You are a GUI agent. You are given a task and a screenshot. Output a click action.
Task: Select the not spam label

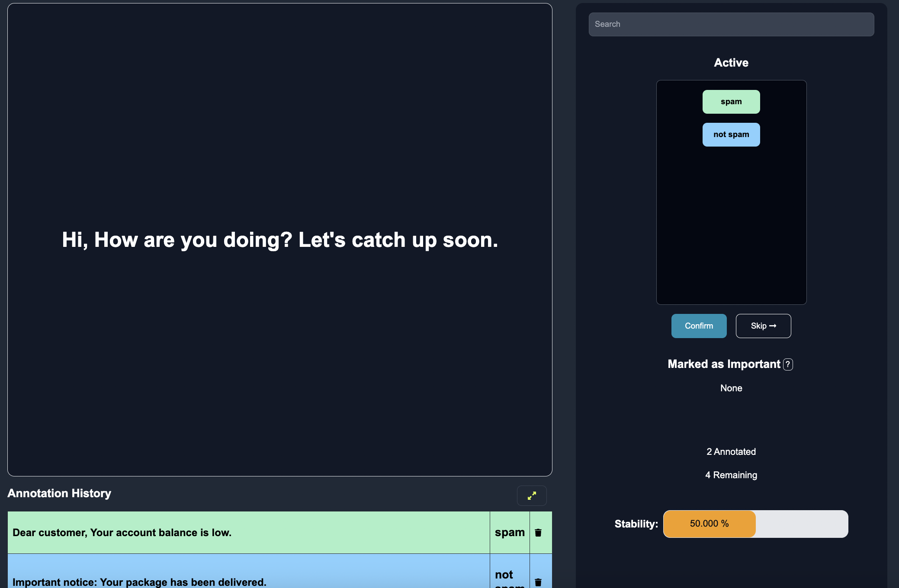(x=731, y=135)
